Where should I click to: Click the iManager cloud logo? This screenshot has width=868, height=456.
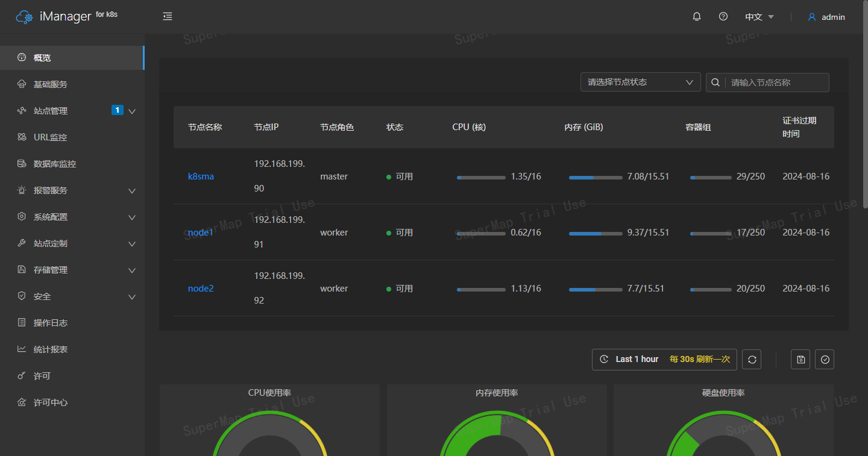coord(25,17)
